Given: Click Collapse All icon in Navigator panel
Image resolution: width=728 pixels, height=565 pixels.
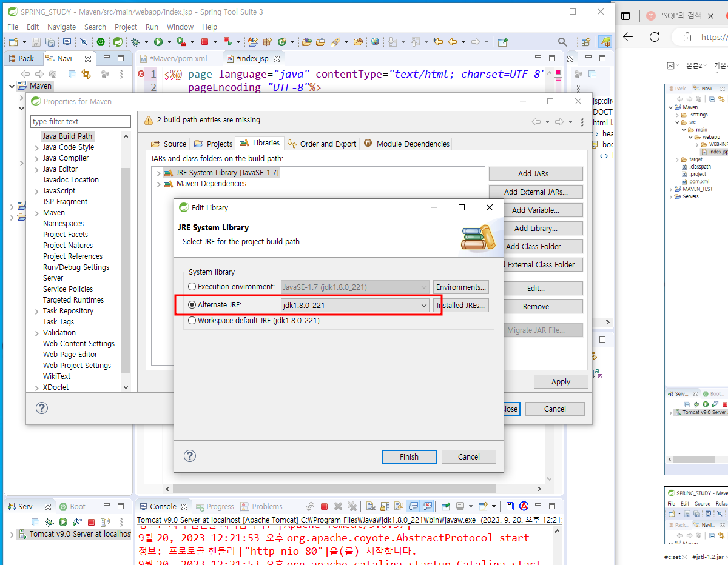Looking at the screenshot, I should tap(73, 74).
